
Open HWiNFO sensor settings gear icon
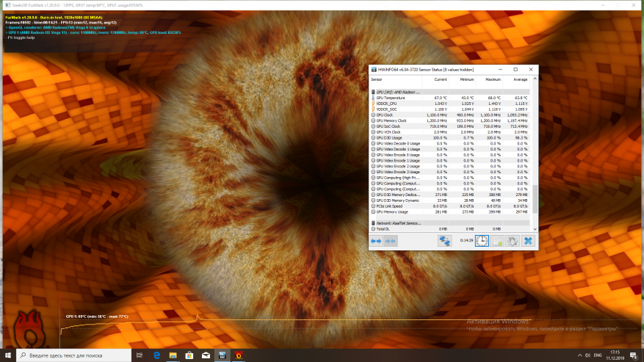(x=513, y=240)
